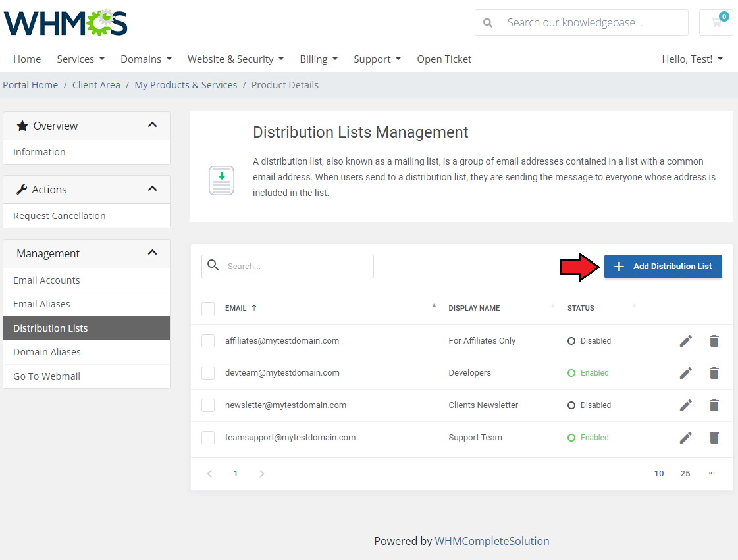
Task: Focus the knowledgebase search field
Action: (581, 22)
